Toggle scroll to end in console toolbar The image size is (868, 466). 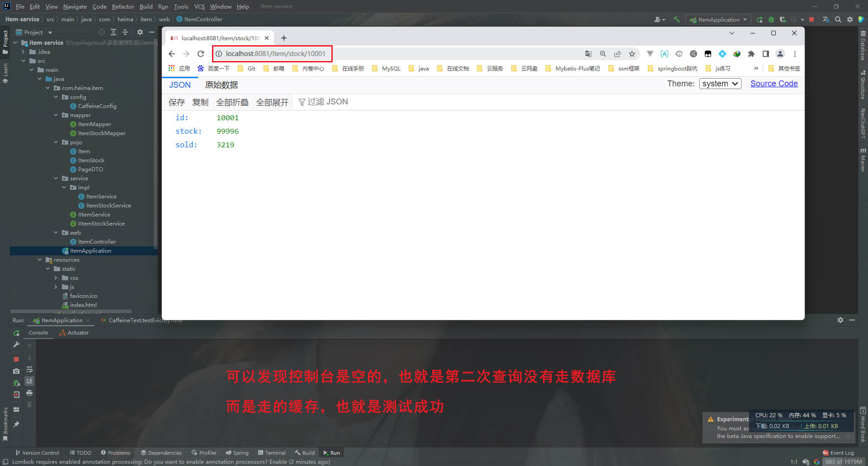(29, 381)
